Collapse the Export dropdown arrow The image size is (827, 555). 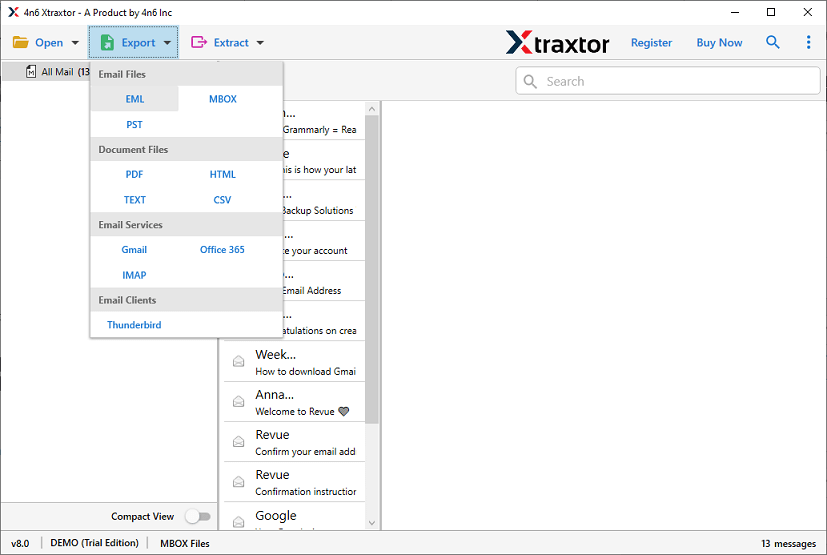(x=167, y=43)
